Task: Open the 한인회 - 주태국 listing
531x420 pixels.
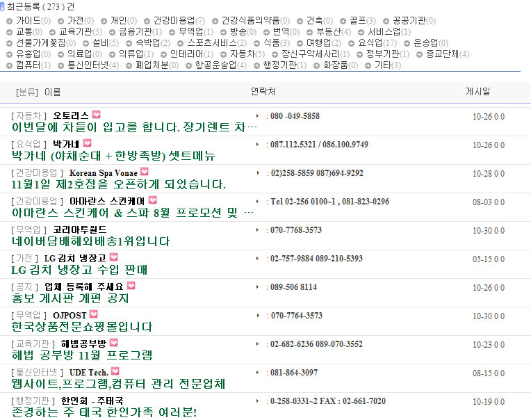Action: [92, 401]
